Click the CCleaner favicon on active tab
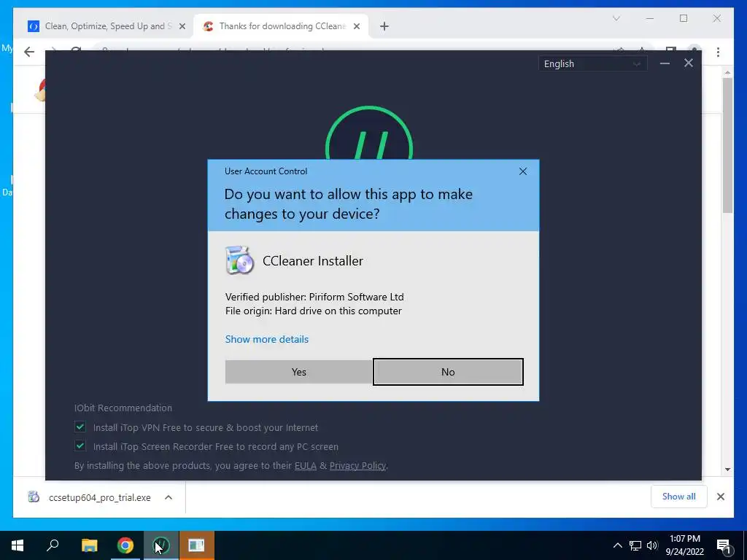This screenshot has height=560, width=747. [x=208, y=26]
